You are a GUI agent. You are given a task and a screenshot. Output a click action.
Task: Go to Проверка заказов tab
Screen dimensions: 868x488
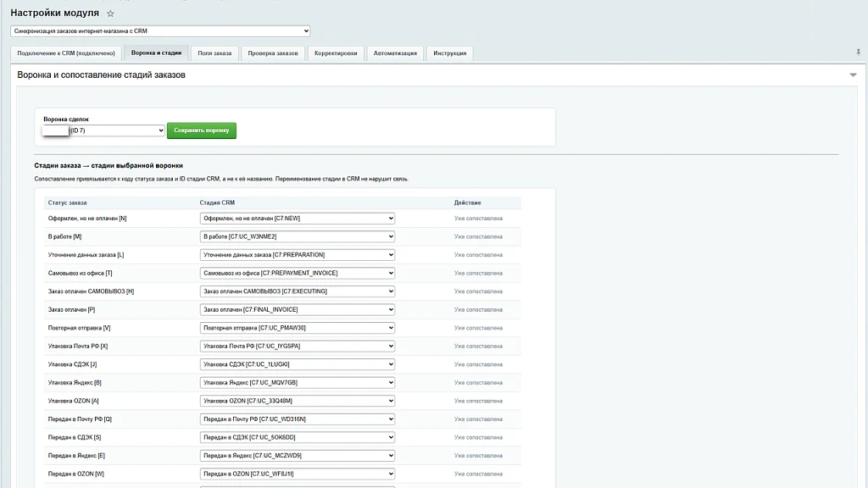coord(273,53)
